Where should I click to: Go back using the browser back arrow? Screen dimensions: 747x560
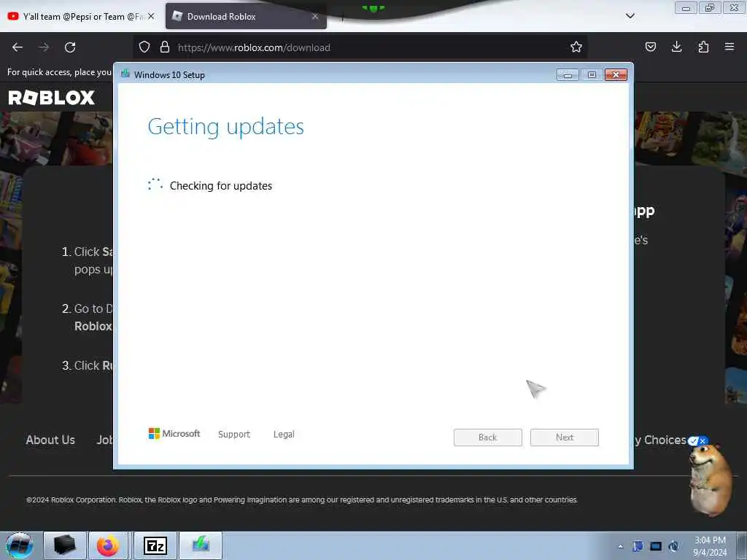pyautogui.click(x=18, y=47)
